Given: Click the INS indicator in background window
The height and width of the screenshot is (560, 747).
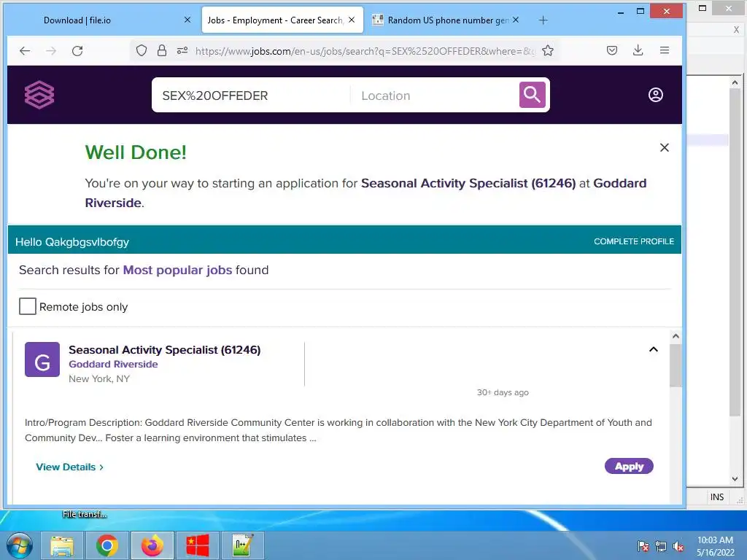Looking at the screenshot, I should pyautogui.click(x=716, y=497).
